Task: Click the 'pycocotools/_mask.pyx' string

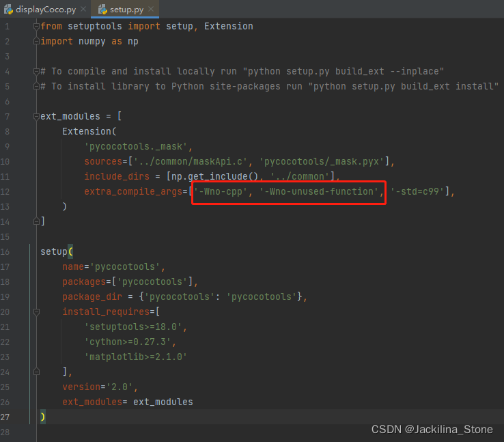Action: (323, 161)
